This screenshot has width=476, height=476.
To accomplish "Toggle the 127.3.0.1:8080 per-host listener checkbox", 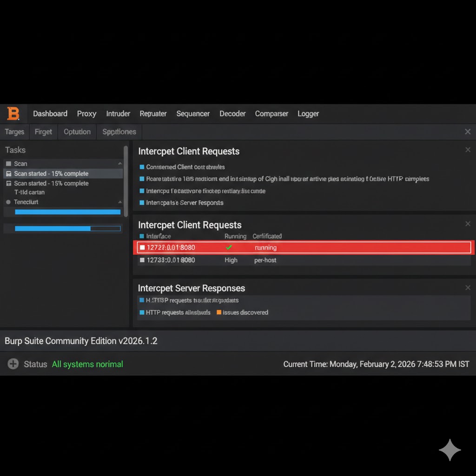I will tap(141, 260).
